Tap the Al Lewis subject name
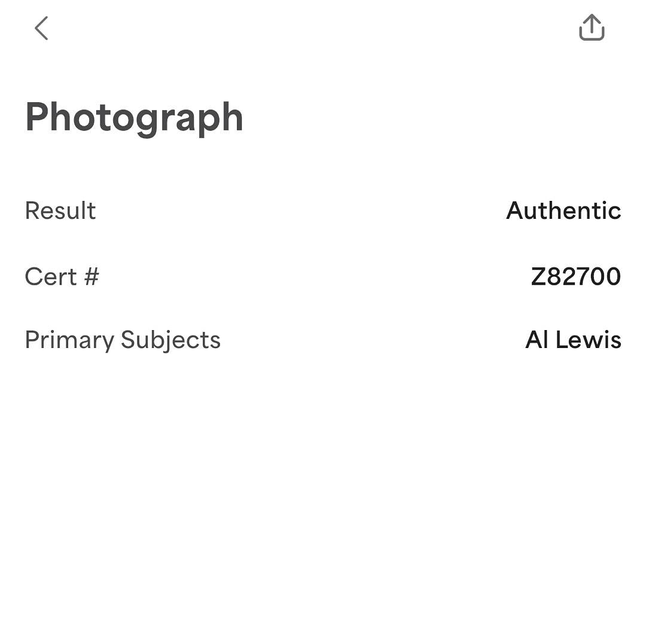Viewport: 646px width, 644px height. 573,340
